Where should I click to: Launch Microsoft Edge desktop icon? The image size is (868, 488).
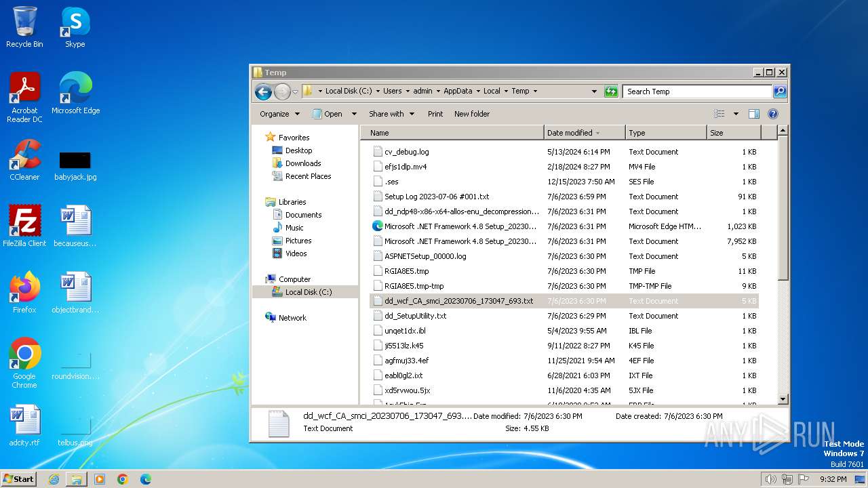(75, 94)
